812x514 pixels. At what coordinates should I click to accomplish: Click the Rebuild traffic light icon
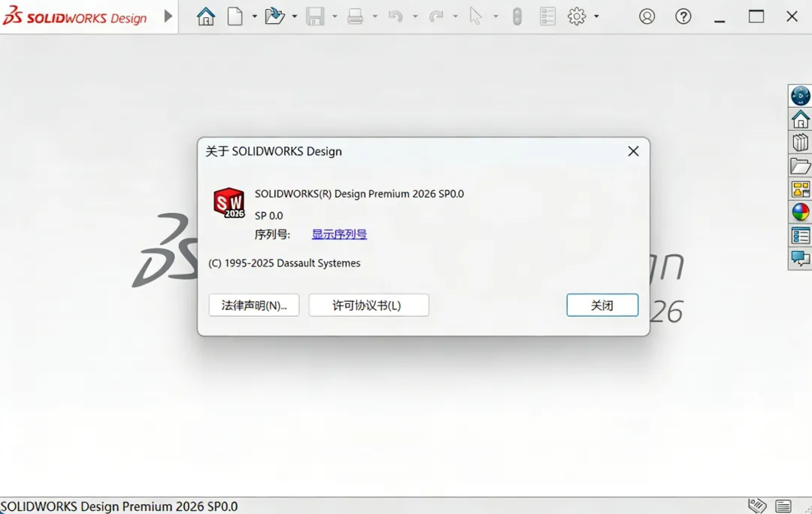[517, 17]
